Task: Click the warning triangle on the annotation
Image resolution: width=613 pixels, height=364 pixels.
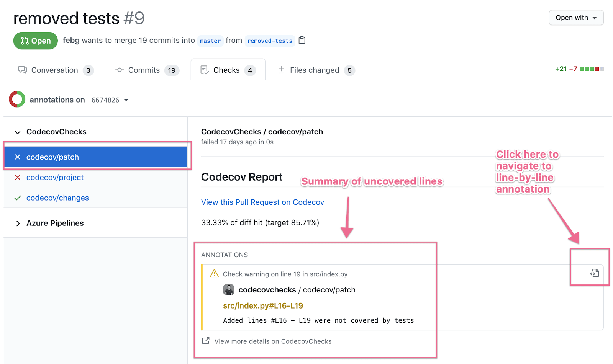Action: [214, 274]
